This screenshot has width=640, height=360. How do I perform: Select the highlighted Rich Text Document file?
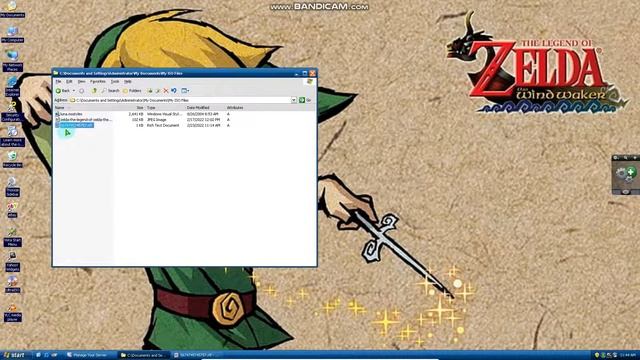[76, 125]
